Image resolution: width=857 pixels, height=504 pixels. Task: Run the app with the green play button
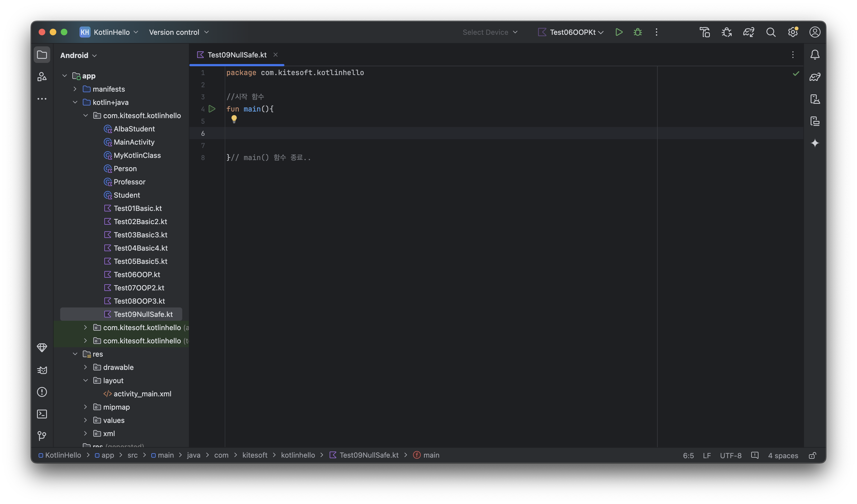click(x=619, y=32)
